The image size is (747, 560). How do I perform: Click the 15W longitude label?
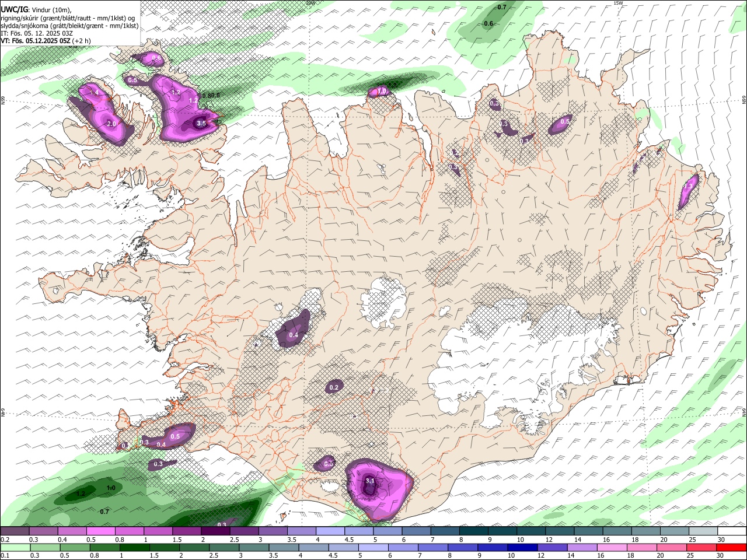pyautogui.click(x=618, y=3)
